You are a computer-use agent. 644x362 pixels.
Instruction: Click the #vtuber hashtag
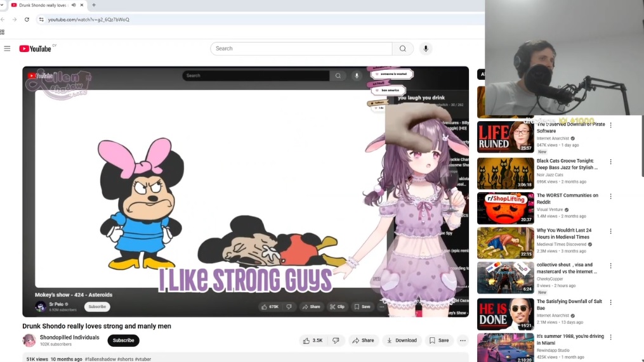143,359
